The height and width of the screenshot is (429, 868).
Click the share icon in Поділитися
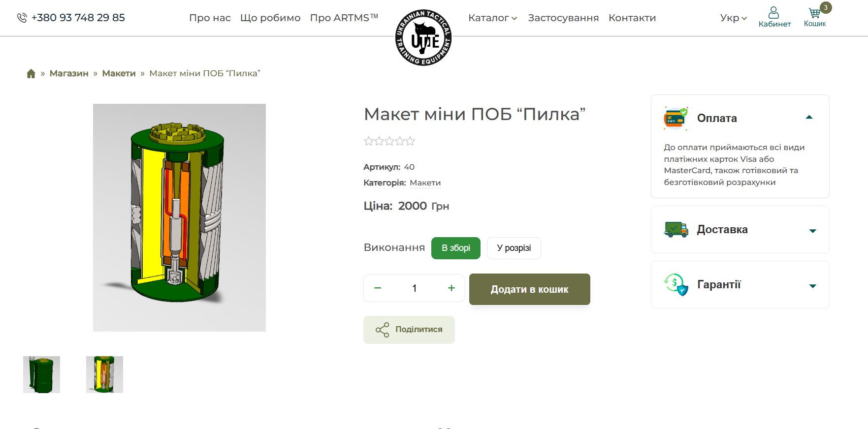tap(382, 330)
